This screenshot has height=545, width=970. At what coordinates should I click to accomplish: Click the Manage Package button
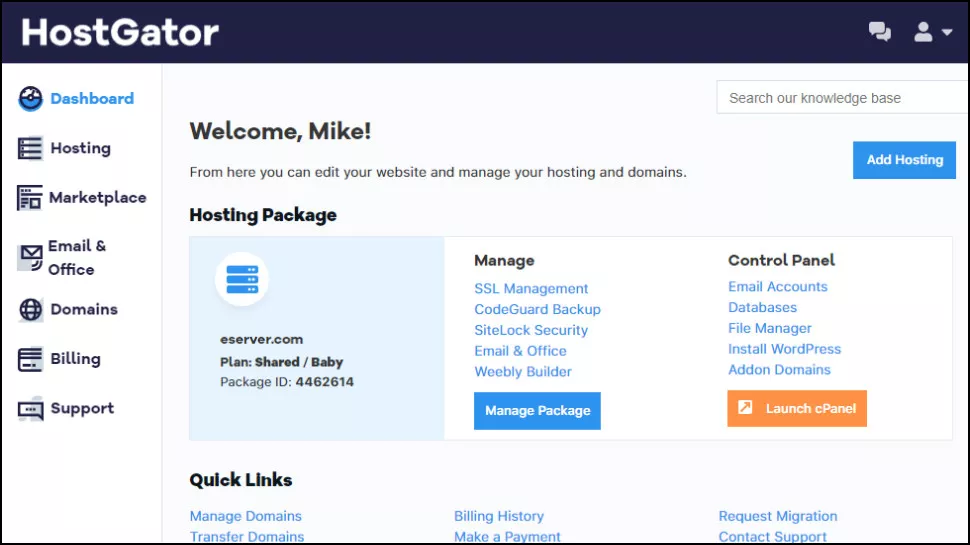point(537,411)
